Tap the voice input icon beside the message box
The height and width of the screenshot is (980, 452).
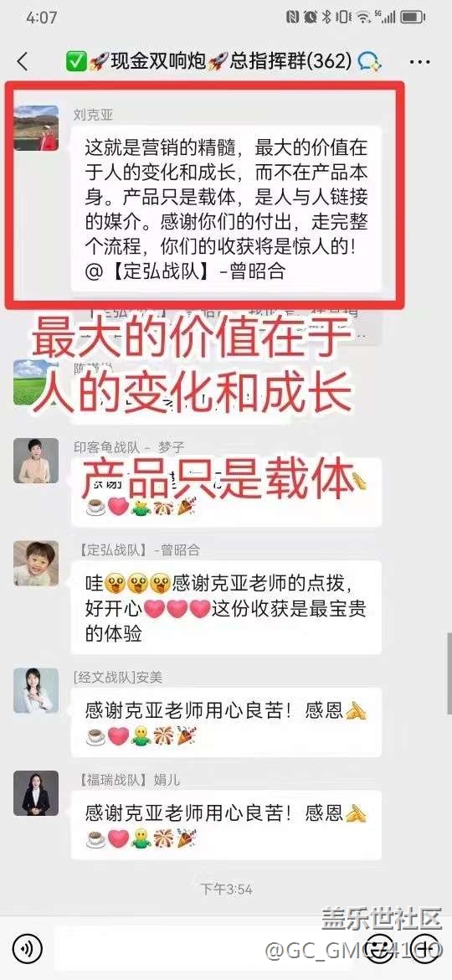pos(28,949)
